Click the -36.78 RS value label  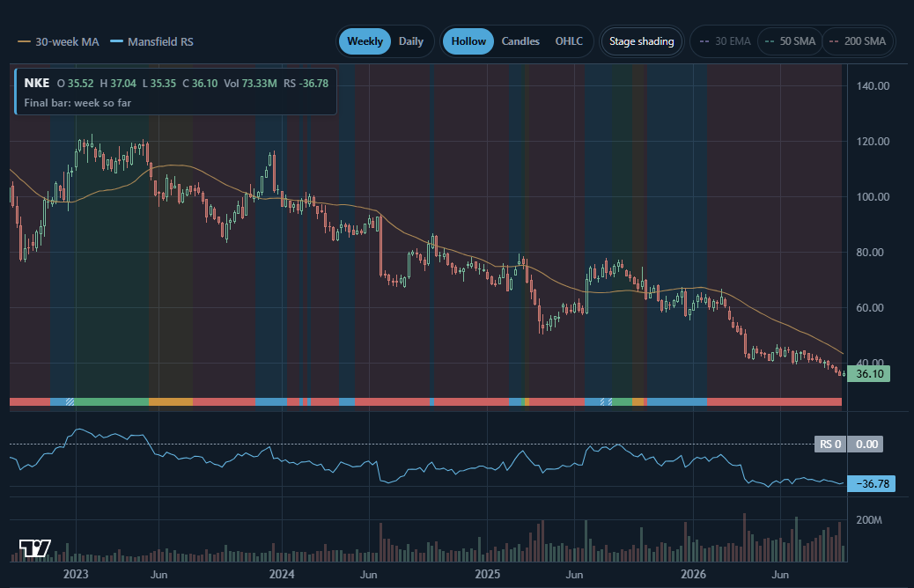872,483
